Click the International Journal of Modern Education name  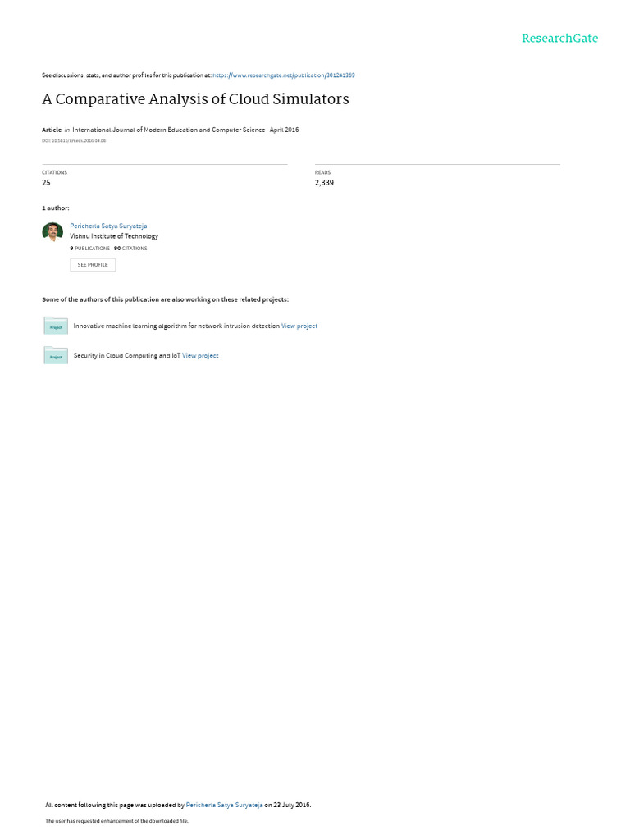169,130
